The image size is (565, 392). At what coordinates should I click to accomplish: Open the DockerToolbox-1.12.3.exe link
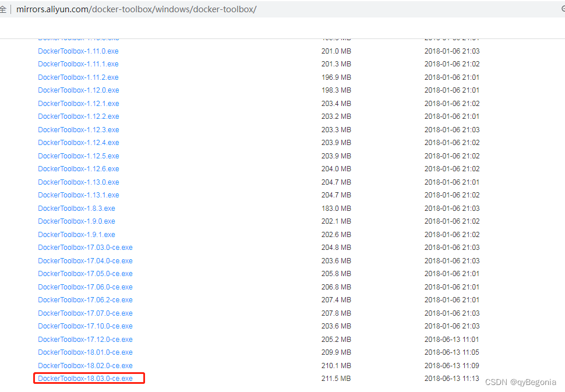pos(78,129)
